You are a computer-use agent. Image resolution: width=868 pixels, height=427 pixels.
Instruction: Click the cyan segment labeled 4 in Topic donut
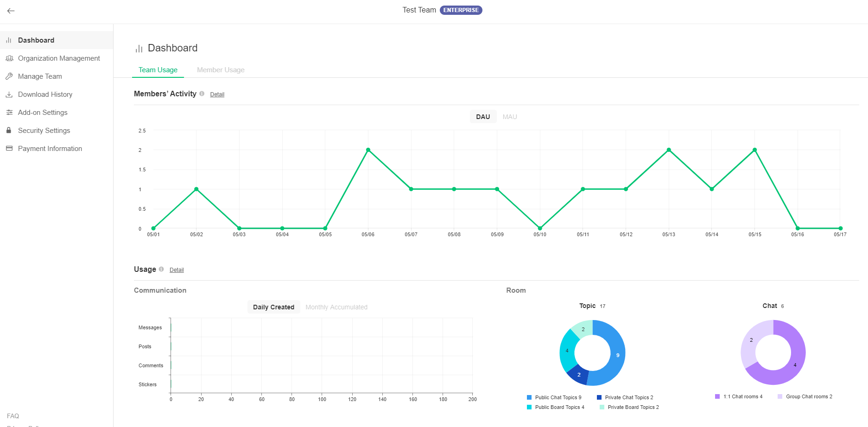(x=567, y=351)
